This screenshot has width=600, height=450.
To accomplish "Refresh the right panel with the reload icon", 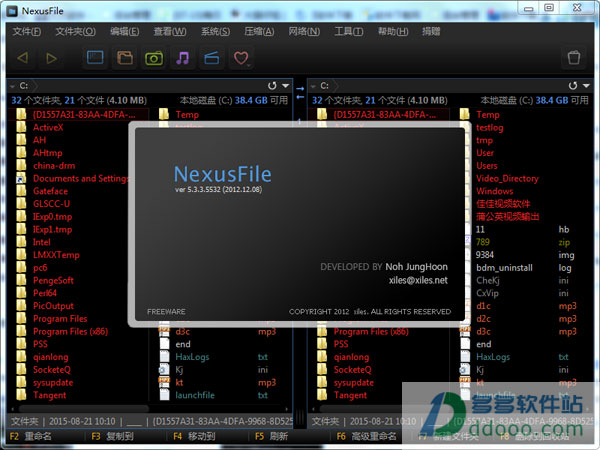I will tap(573, 86).
